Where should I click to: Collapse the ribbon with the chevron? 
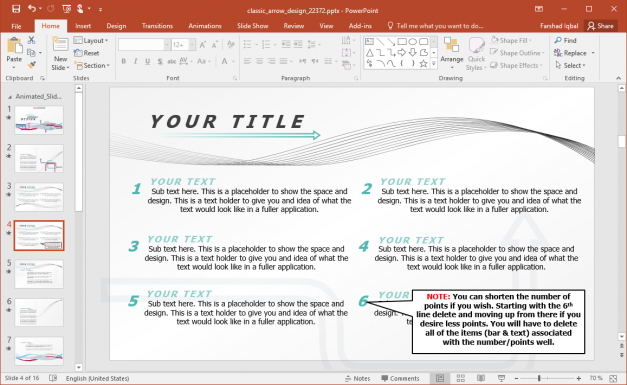click(619, 78)
